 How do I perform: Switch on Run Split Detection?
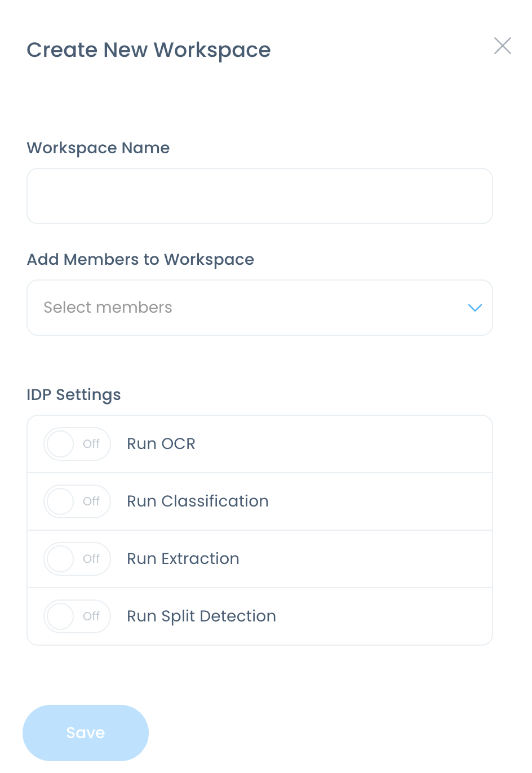pos(77,616)
